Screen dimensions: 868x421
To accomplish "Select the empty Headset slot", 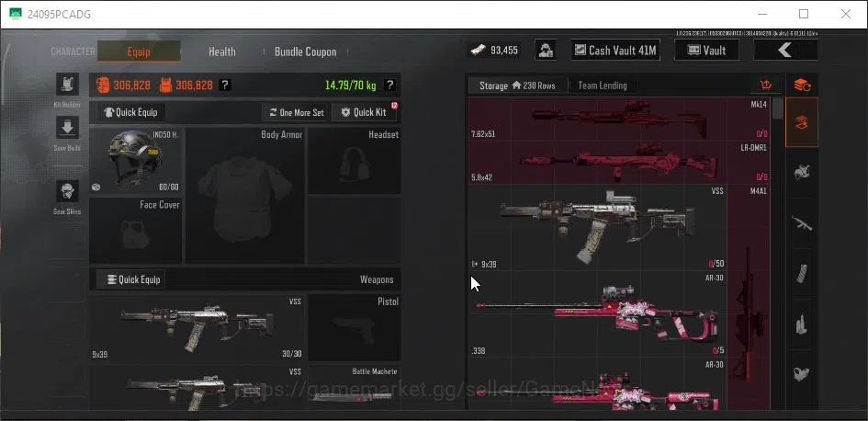I will tap(355, 161).
